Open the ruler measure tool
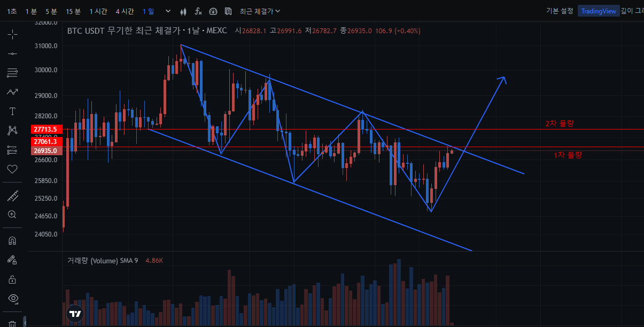 click(12, 196)
